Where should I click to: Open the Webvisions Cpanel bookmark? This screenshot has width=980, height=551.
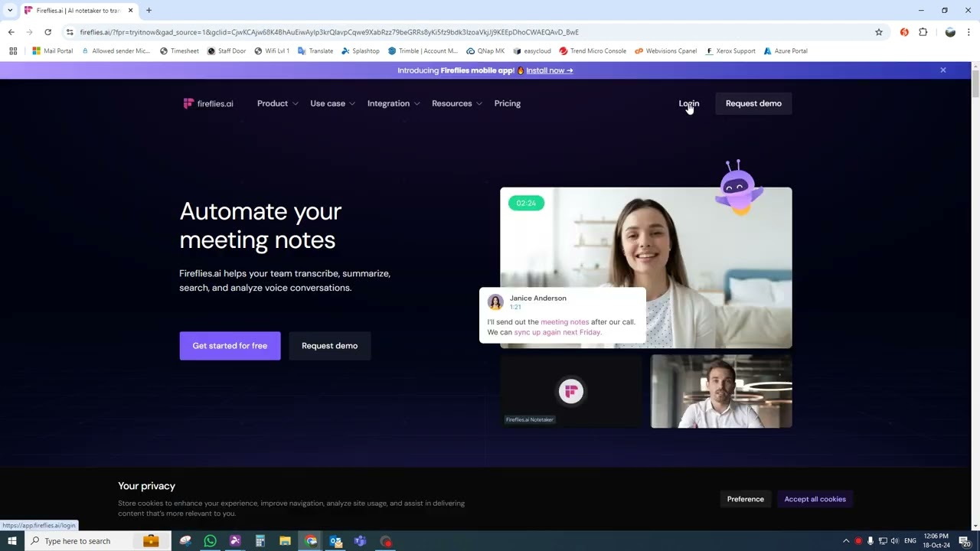coord(665,51)
